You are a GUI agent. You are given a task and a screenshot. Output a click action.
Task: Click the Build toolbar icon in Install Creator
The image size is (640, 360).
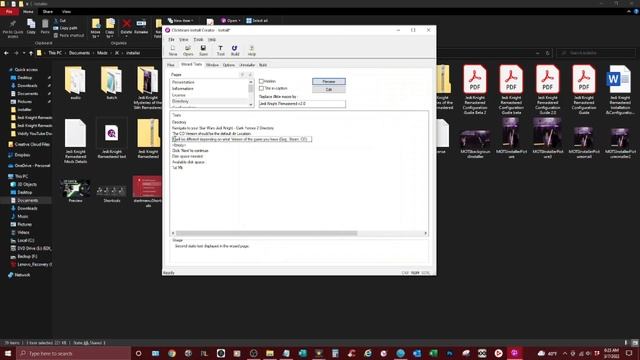coord(235,51)
